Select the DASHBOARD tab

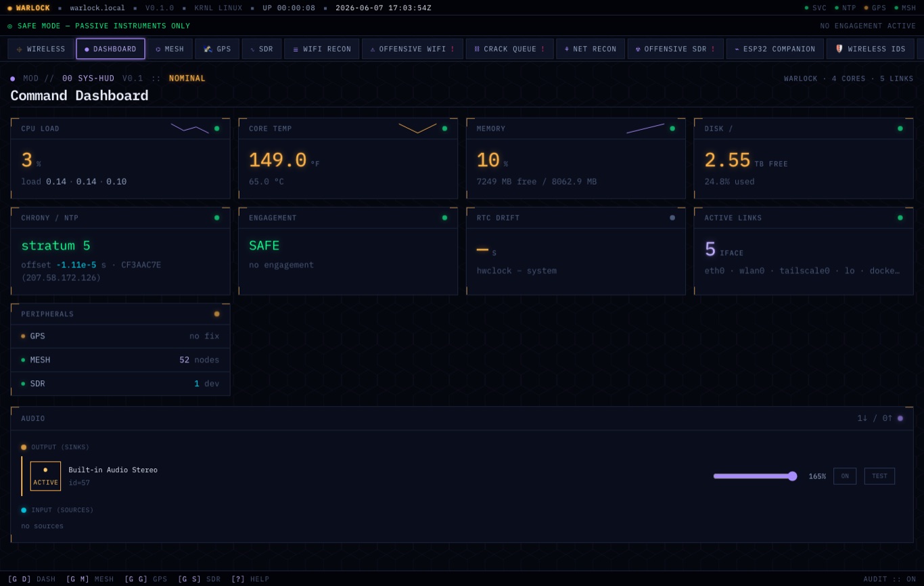tap(111, 49)
